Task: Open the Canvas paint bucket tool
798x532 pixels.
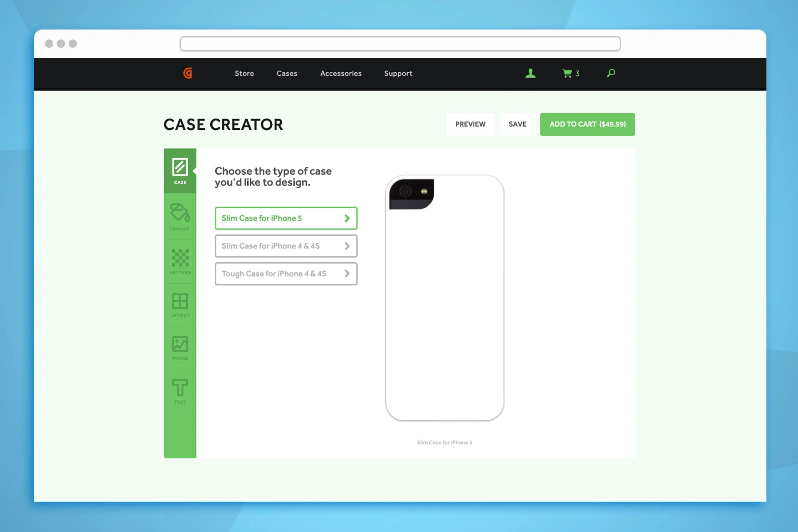Action: coord(180,217)
